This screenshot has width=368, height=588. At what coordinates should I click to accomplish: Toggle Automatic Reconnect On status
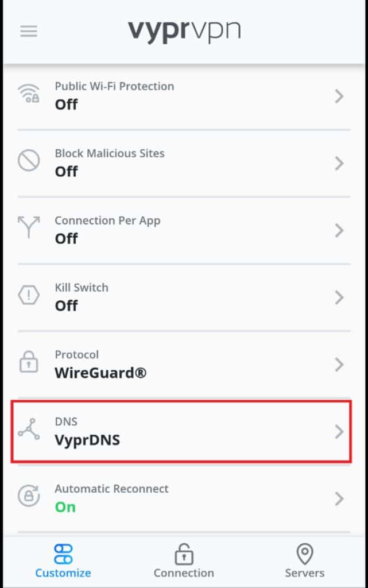[65, 507]
